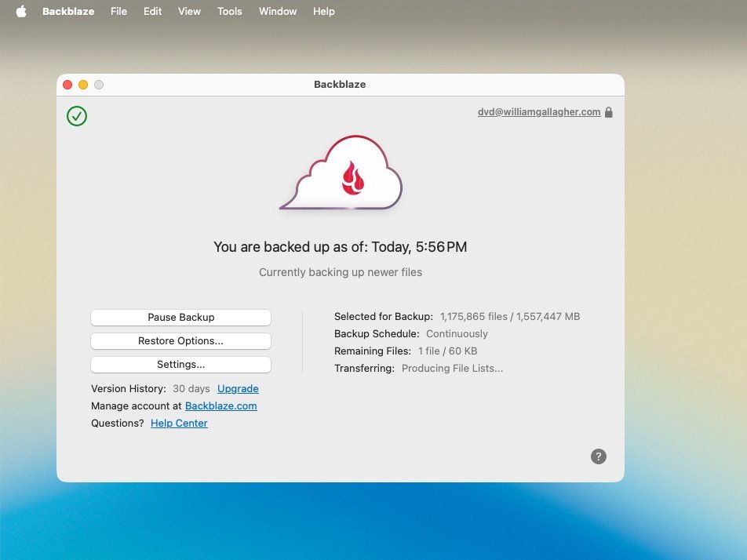Viewport: 747px width, 560px height.
Task: Click the 'Version History:' label
Action: tap(129, 388)
